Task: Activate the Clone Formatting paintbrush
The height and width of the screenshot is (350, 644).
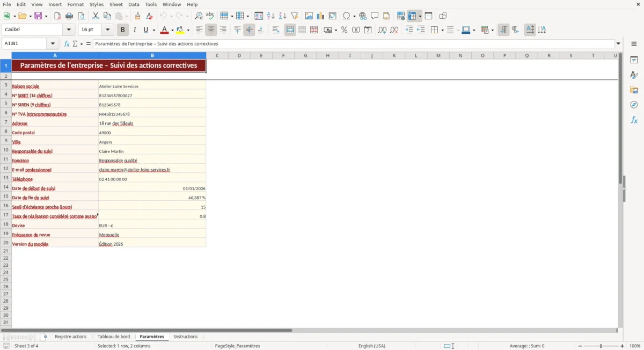Action: 138,16
